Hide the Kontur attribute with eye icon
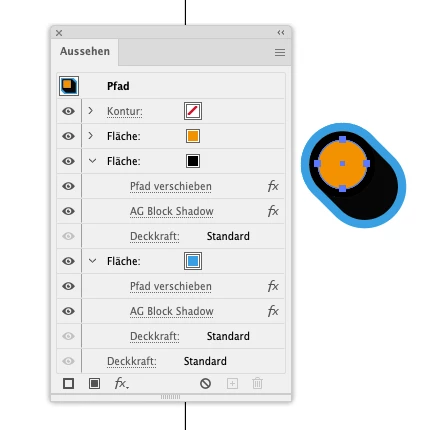The height and width of the screenshot is (430, 432). tap(68, 111)
